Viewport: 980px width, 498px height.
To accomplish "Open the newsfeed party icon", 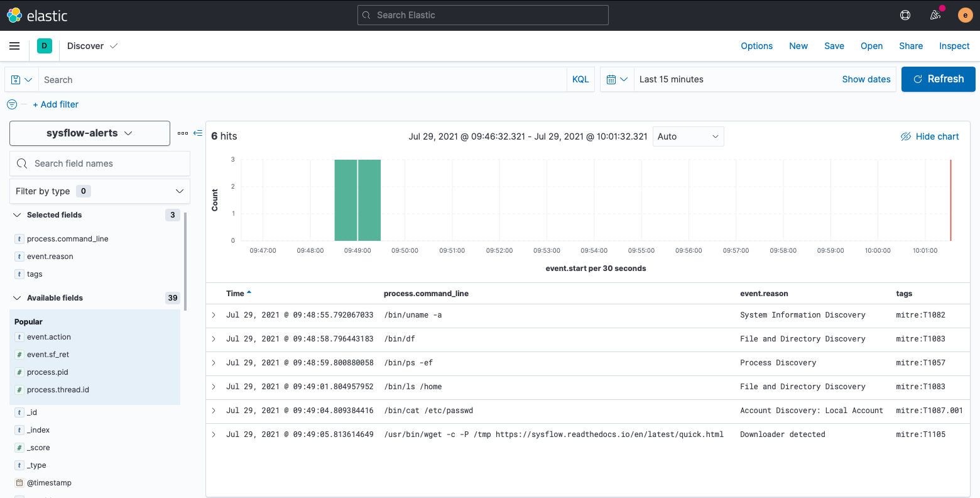I will click(x=935, y=15).
